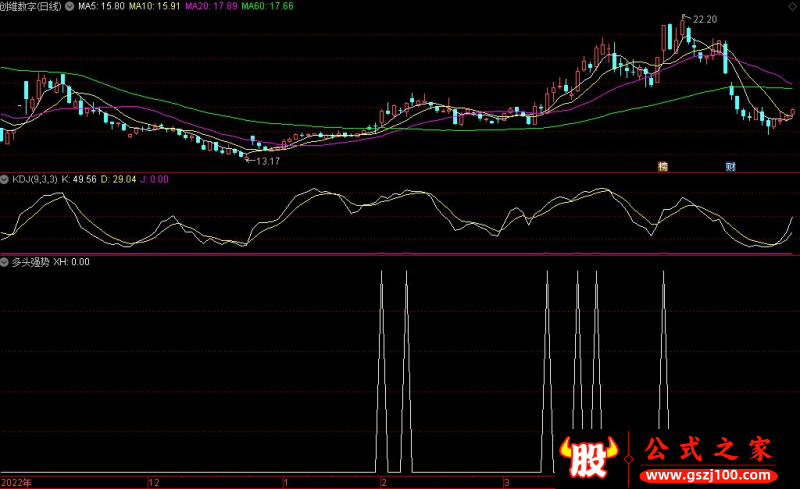Click the 22.20 high price label
Image resolution: width=800 pixels, height=489 pixels.
click(705, 19)
